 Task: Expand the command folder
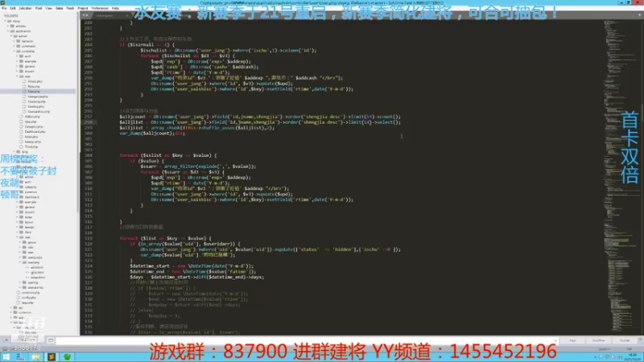[14, 47]
